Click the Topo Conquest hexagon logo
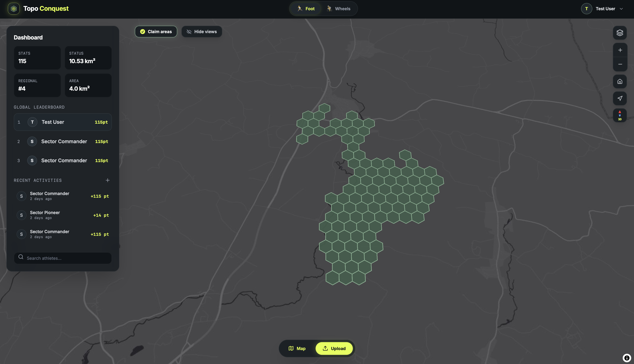This screenshot has width=634, height=364. click(x=14, y=9)
